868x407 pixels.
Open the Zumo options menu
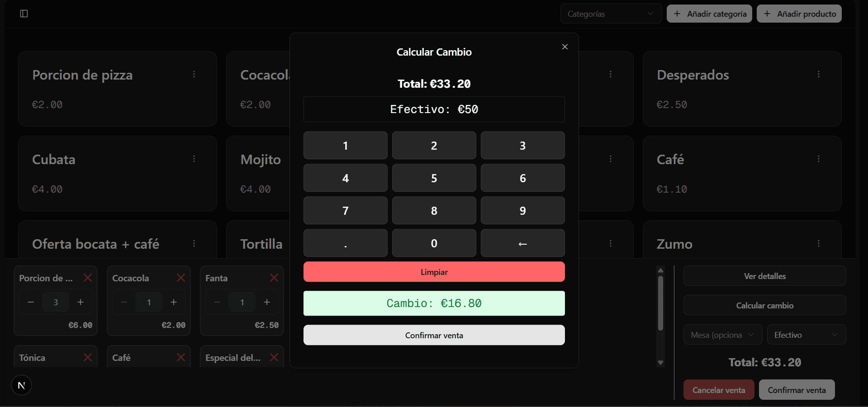click(x=819, y=244)
